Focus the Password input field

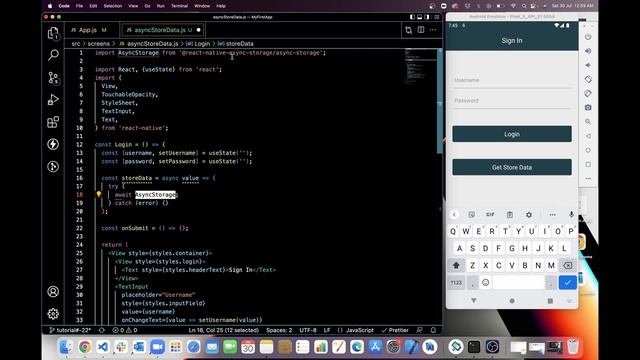(512, 101)
